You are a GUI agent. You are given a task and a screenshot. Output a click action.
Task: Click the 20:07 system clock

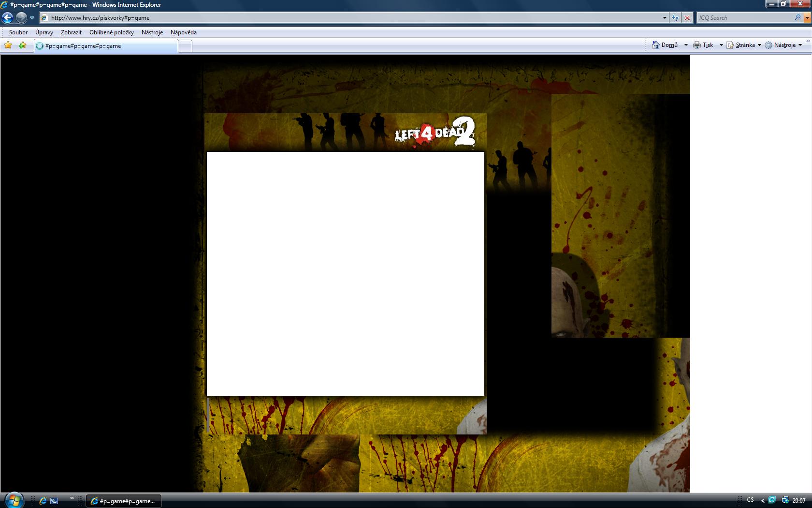[799, 501]
